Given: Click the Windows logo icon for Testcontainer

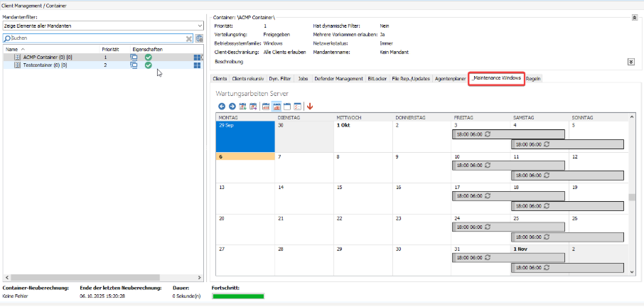Looking at the screenshot, I should click(x=197, y=65).
